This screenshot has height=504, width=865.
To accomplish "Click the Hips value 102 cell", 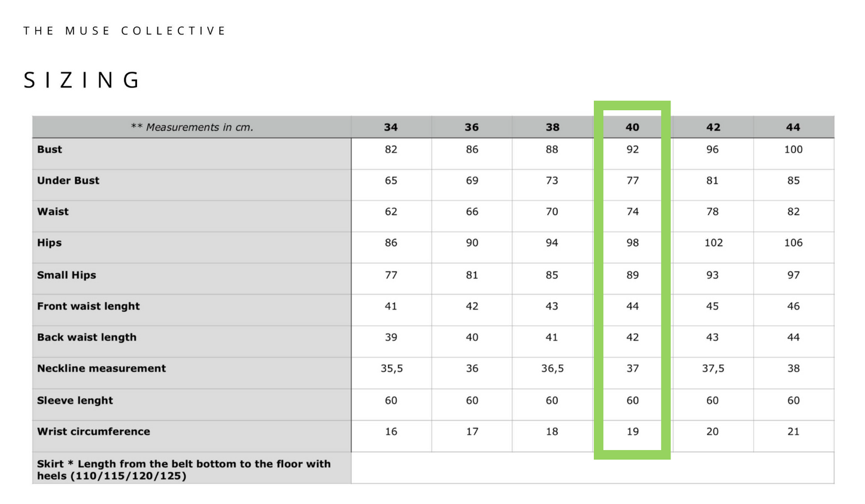I will tap(714, 242).
